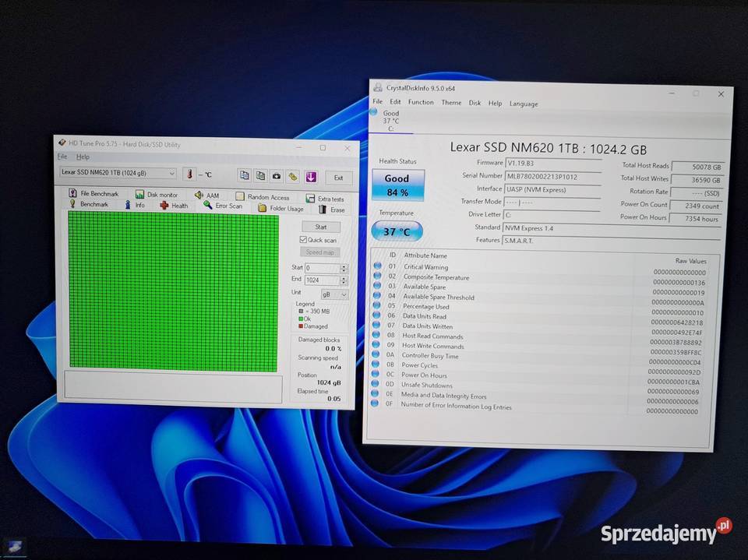Click the purple download arrow icon
The height and width of the screenshot is (560, 748).
311,177
